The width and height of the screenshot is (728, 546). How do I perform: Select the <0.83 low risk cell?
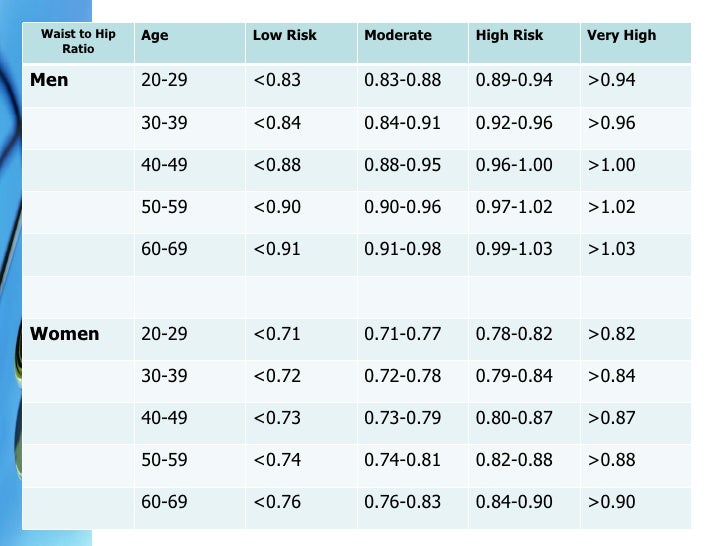coord(277,80)
